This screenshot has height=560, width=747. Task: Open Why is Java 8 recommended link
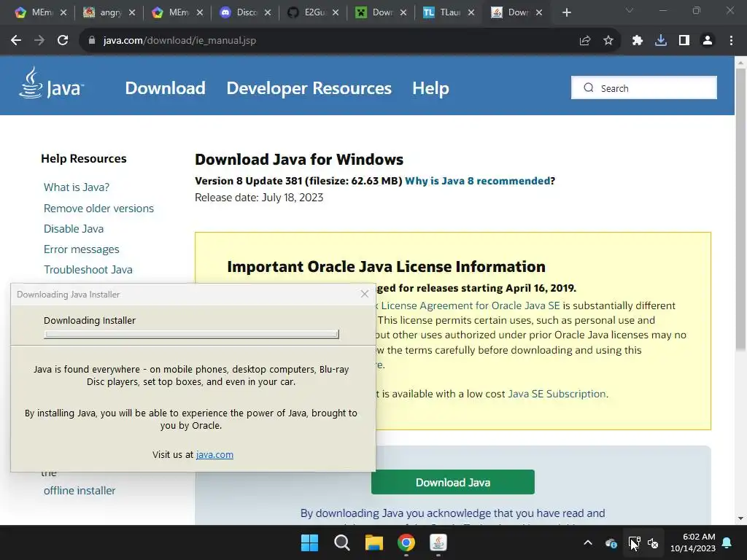click(x=477, y=181)
